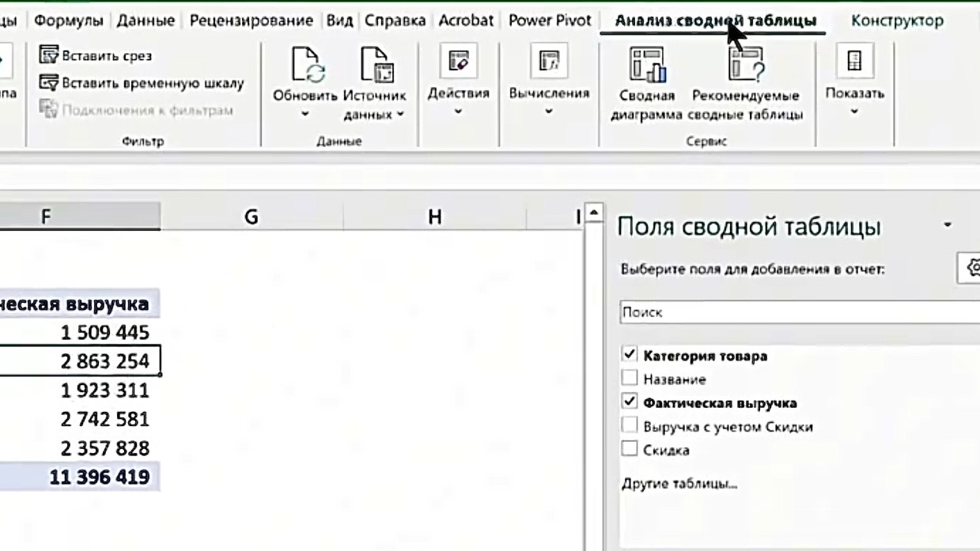
Task: Click the Recommended PivotTables icon (Рекомендуемые сводные таблицы)
Action: click(x=745, y=65)
